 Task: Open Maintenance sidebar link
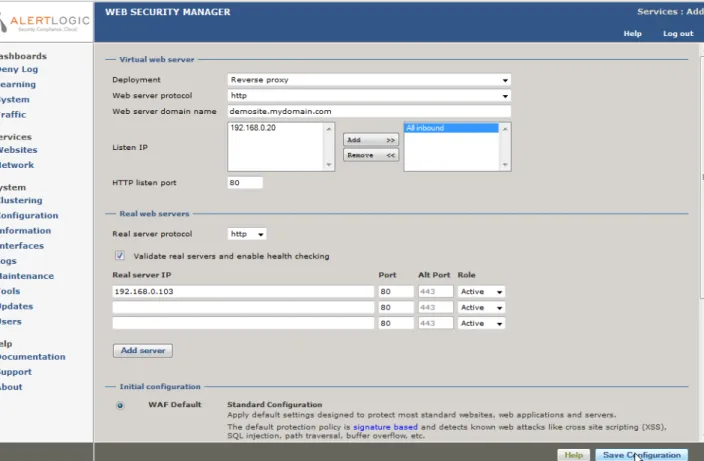point(27,276)
